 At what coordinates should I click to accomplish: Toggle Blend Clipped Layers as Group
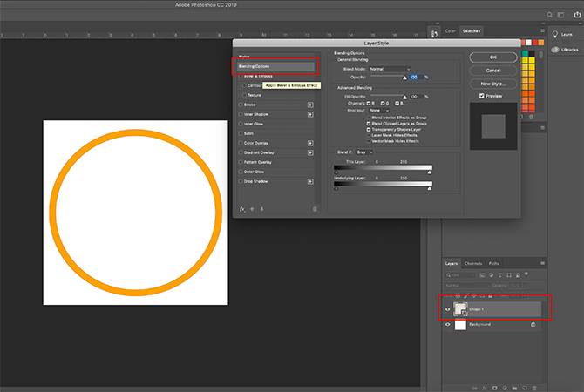tap(369, 124)
